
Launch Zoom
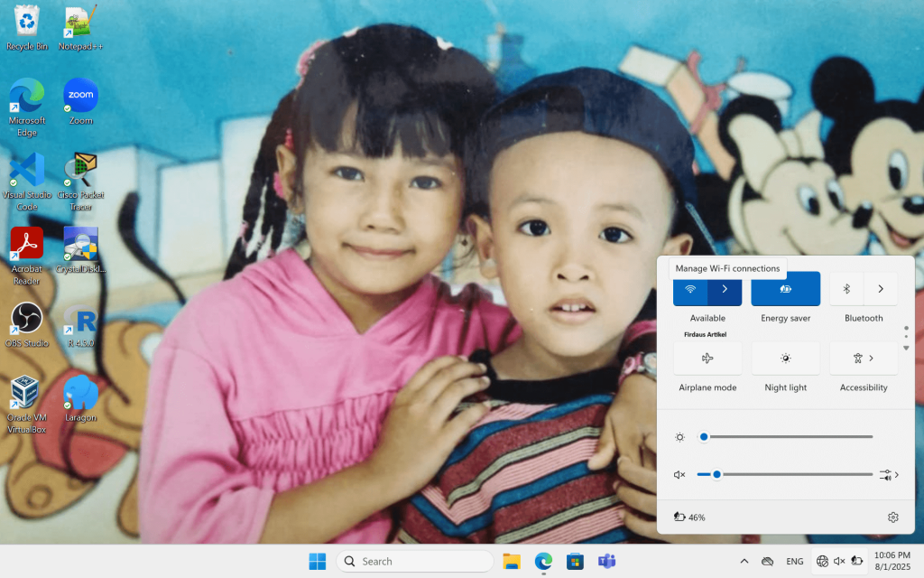tap(80, 97)
